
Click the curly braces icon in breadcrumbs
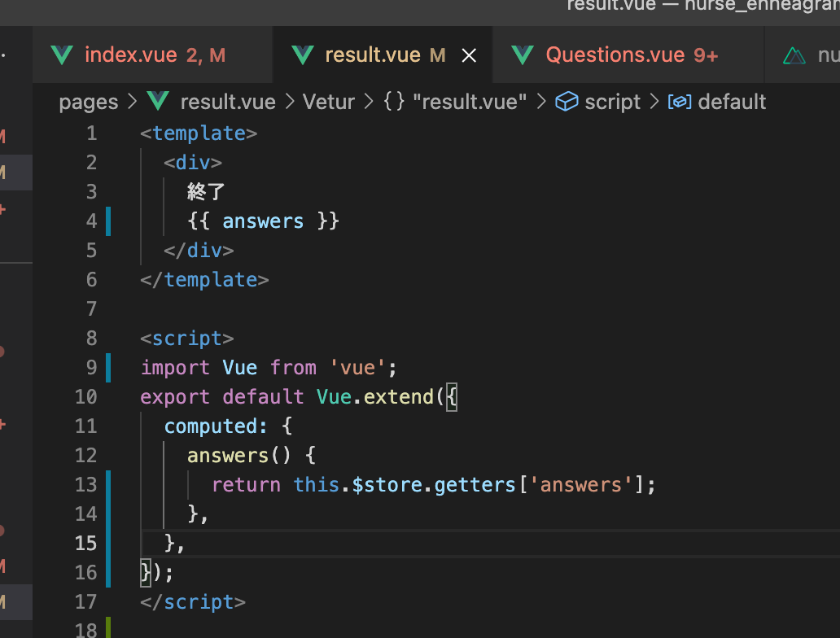click(x=395, y=102)
